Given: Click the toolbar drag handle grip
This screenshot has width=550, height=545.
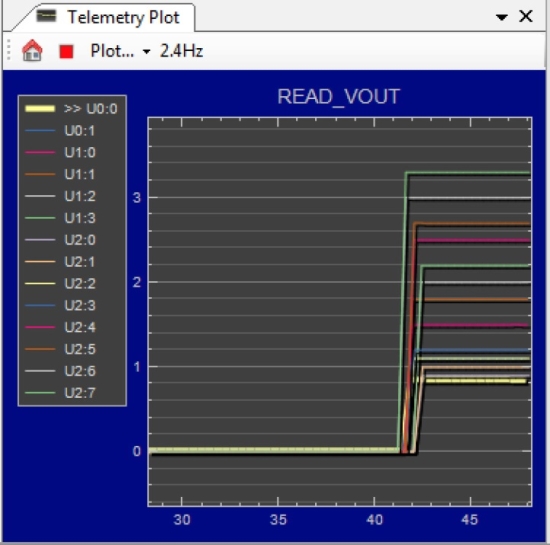Looking at the screenshot, I should [9, 50].
